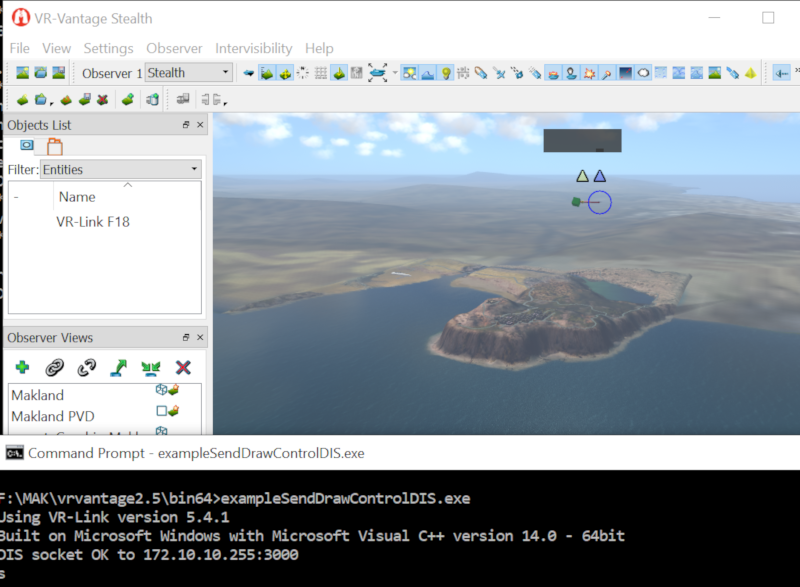Click the terrain icon with a red X
Screen dimensions: 800x587
tap(103, 99)
